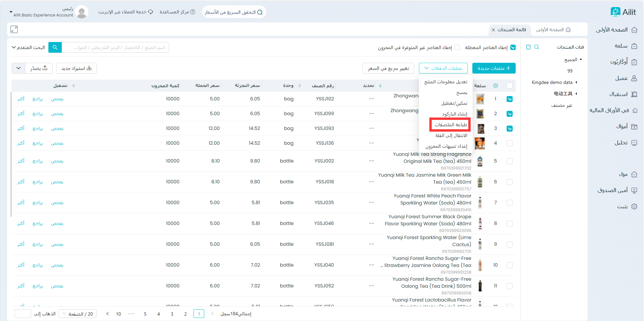The image size is (644, 321).
Task: Open the 20 per page size dropdown
Action: point(78,314)
